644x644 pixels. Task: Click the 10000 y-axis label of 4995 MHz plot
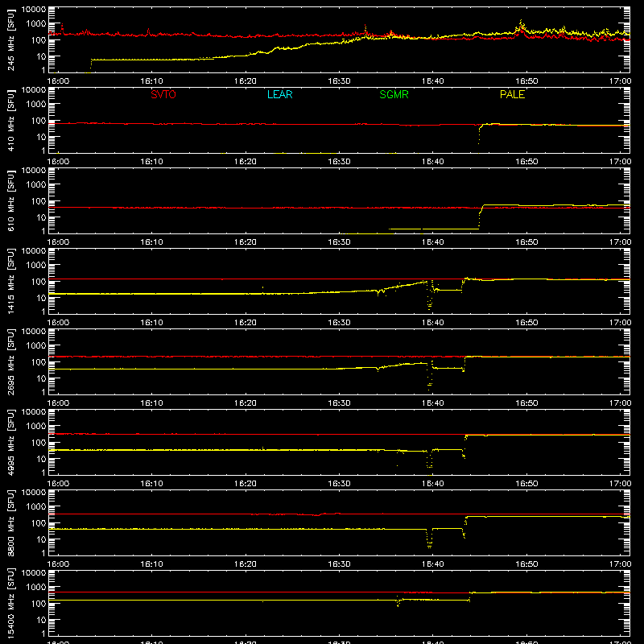pos(34,412)
